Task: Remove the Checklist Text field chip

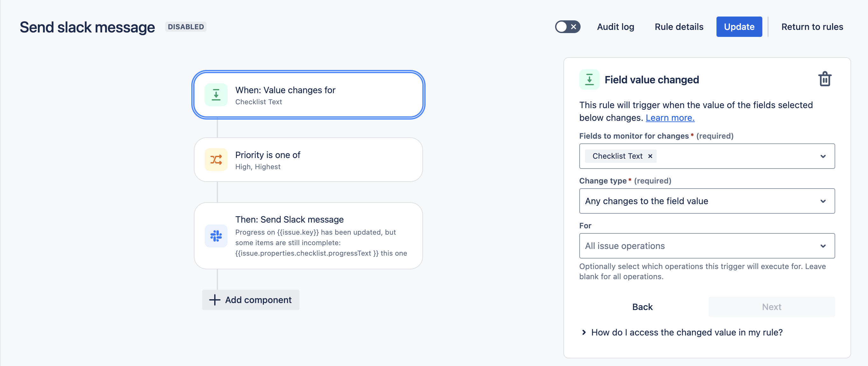Action: 650,156
